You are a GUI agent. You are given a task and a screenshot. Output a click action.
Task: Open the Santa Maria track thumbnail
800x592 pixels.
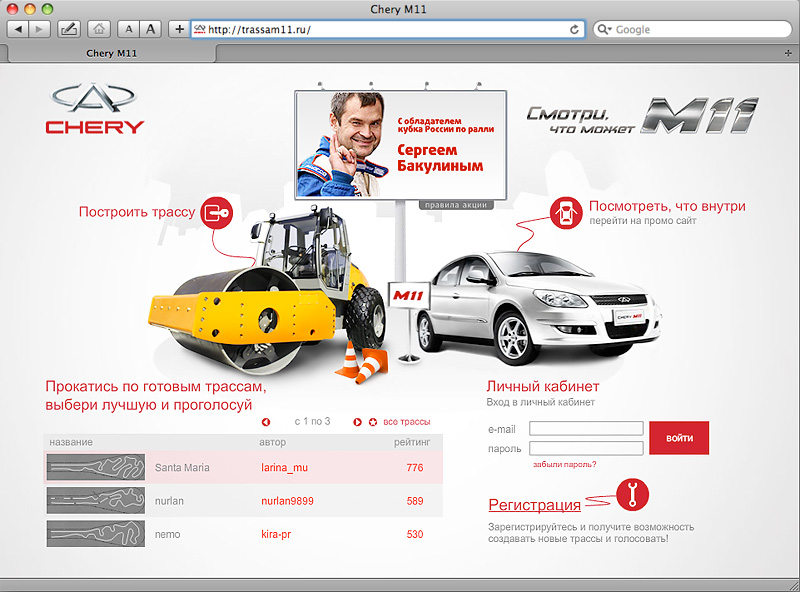[96, 467]
